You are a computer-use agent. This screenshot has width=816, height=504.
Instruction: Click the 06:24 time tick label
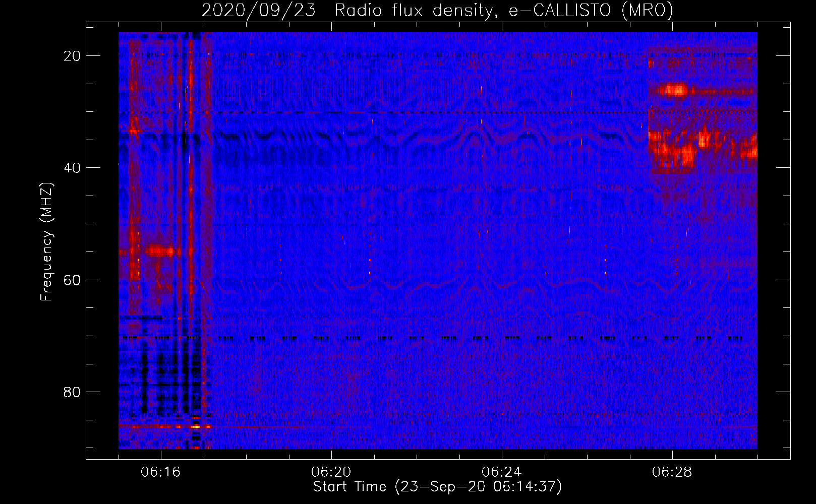coord(502,472)
